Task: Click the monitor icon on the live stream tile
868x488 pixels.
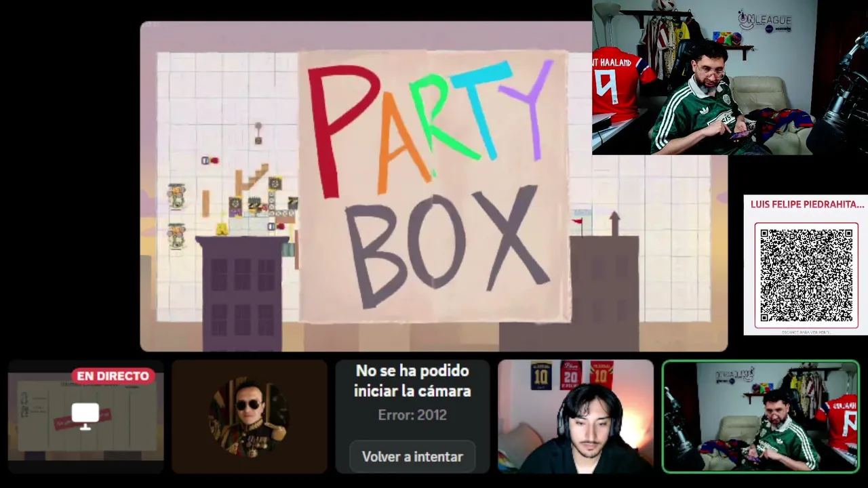Action: click(85, 416)
